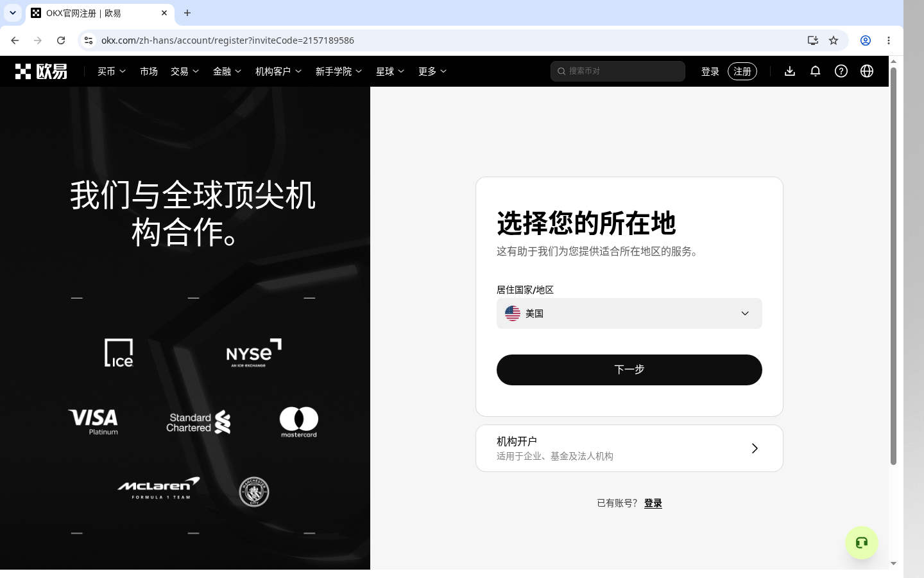Bookmark this page with the star icon

point(834,40)
